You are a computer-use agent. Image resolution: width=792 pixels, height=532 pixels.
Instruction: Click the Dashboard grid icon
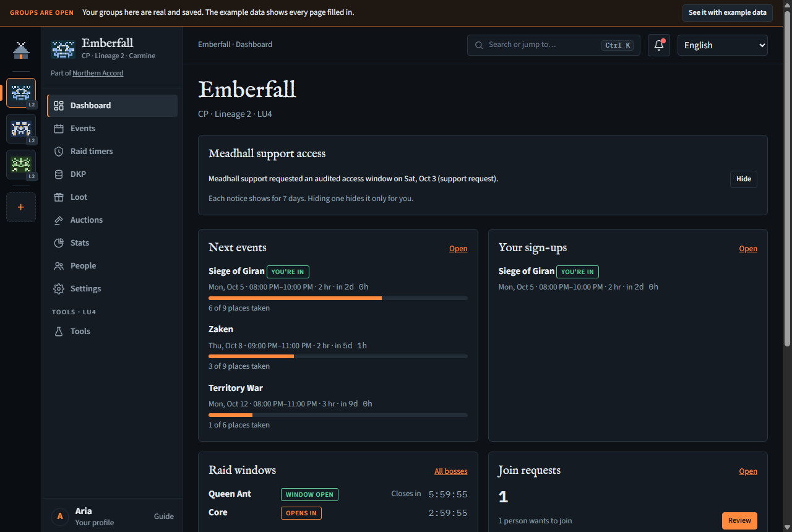(59, 106)
